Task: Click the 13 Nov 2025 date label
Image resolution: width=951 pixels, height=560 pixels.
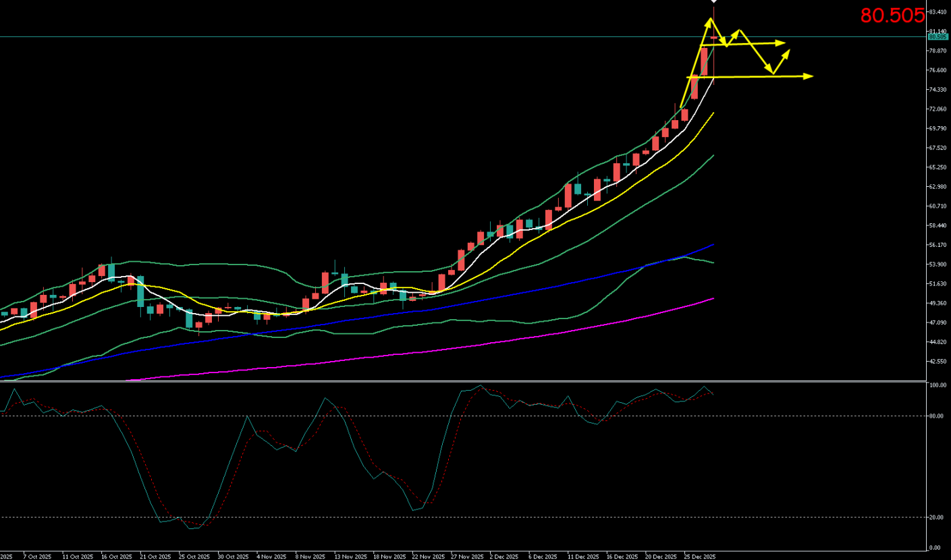Action: point(351,557)
